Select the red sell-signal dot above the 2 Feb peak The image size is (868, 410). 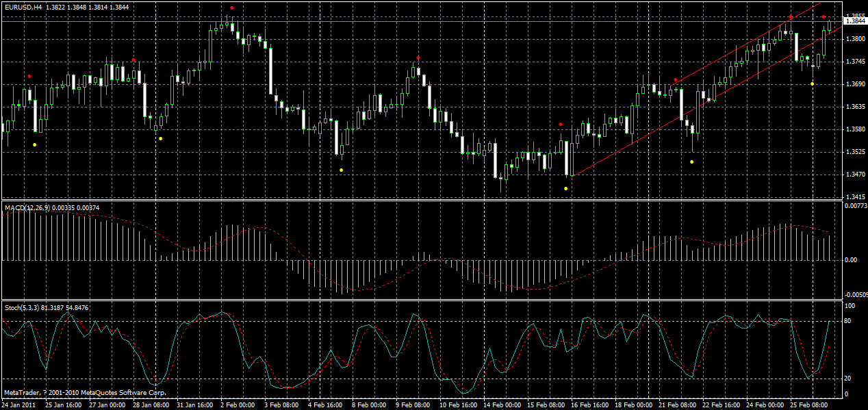point(233,8)
